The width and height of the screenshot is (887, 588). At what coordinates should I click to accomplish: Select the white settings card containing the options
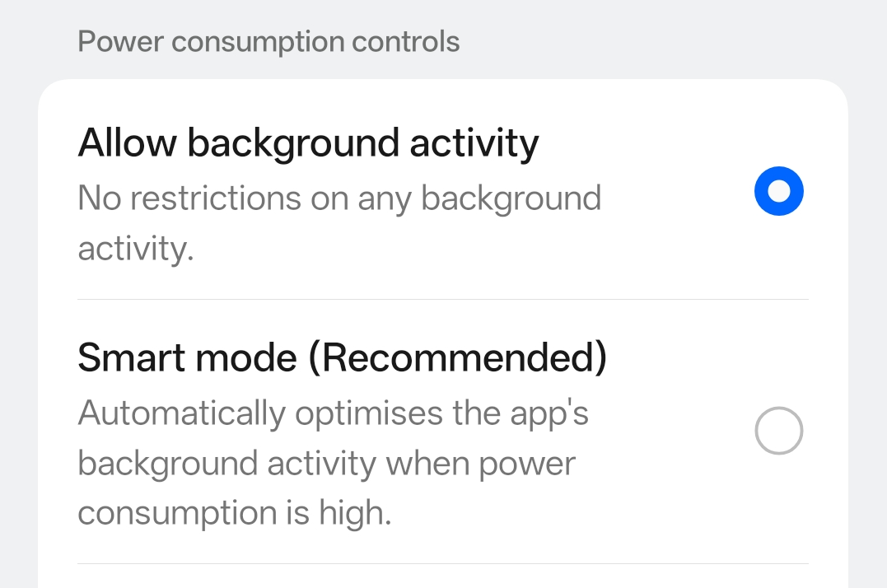pos(443,329)
